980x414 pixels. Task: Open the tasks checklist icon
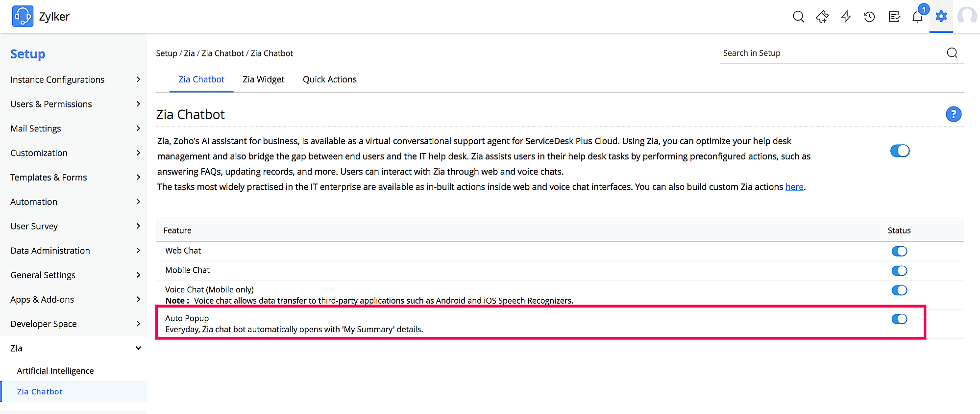pos(894,17)
